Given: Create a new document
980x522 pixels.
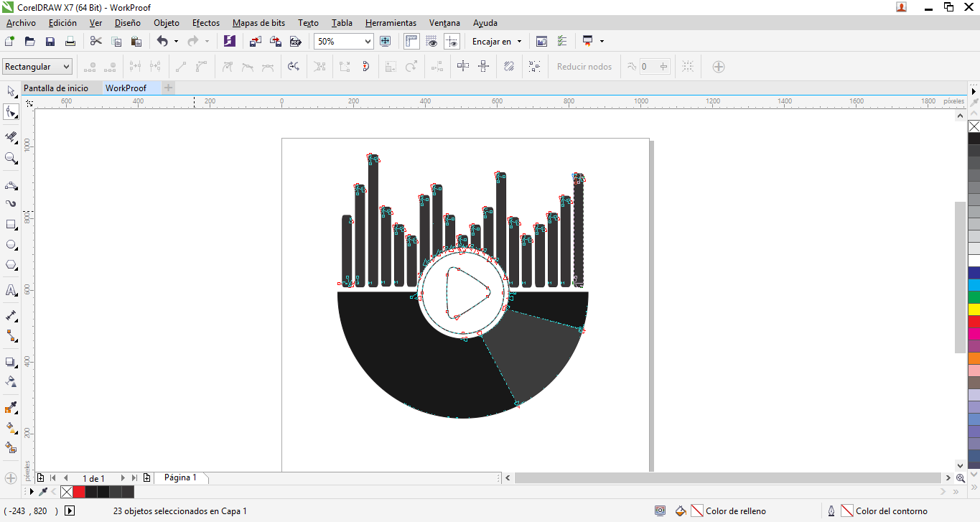Looking at the screenshot, I should (x=10, y=42).
